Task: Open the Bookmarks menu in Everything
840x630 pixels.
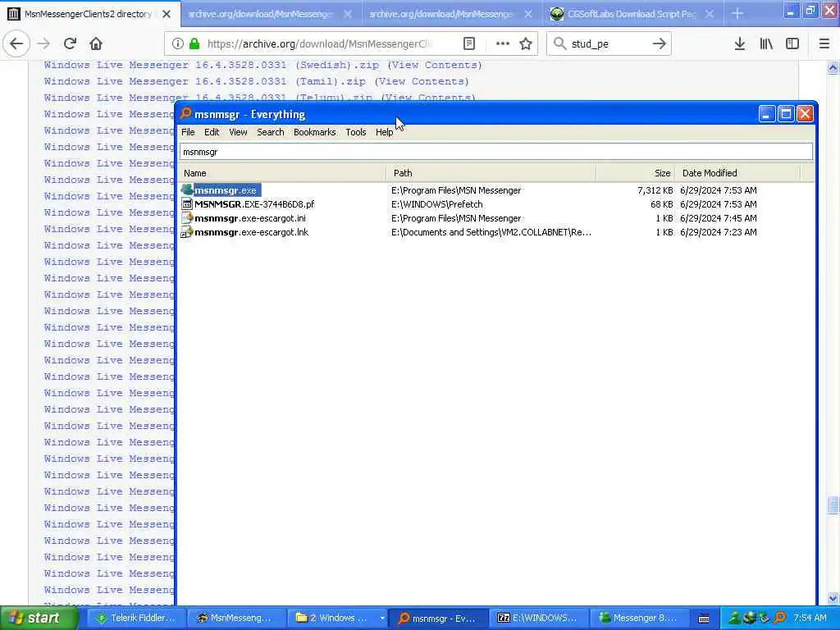Action: tap(314, 132)
